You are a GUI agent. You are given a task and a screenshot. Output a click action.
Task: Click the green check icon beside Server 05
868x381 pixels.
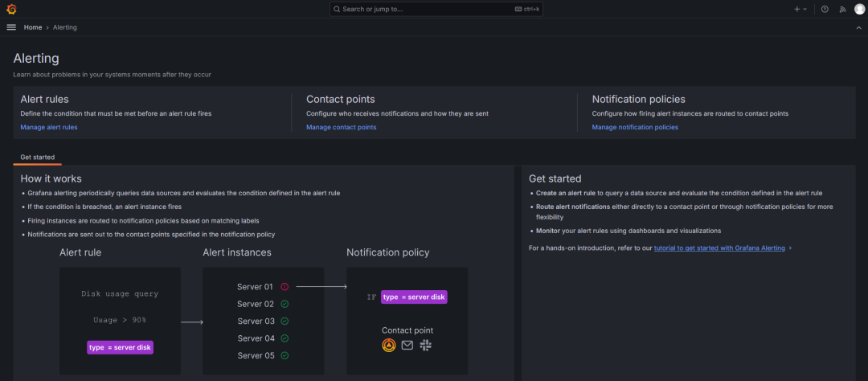point(285,355)
